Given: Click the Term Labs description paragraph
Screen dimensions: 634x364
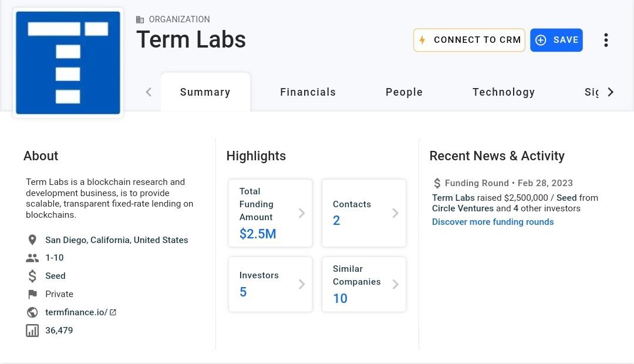Looking at the screenshot, I should (110, 198).
